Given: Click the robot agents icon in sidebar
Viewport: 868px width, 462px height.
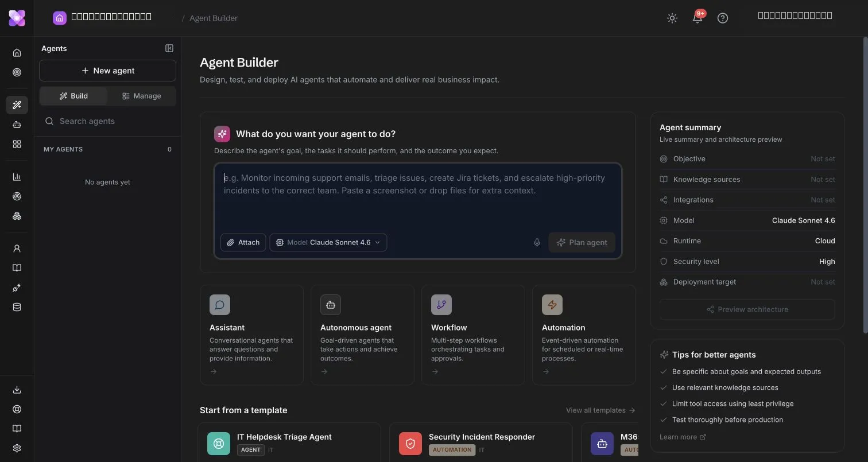Looking at the screenshot, I should [x=17, y=125].
